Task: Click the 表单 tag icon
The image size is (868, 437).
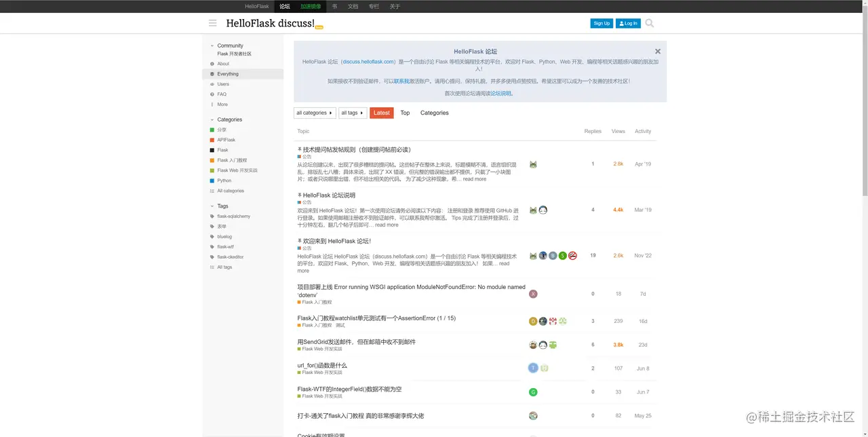Action: [x=212, y=227]
